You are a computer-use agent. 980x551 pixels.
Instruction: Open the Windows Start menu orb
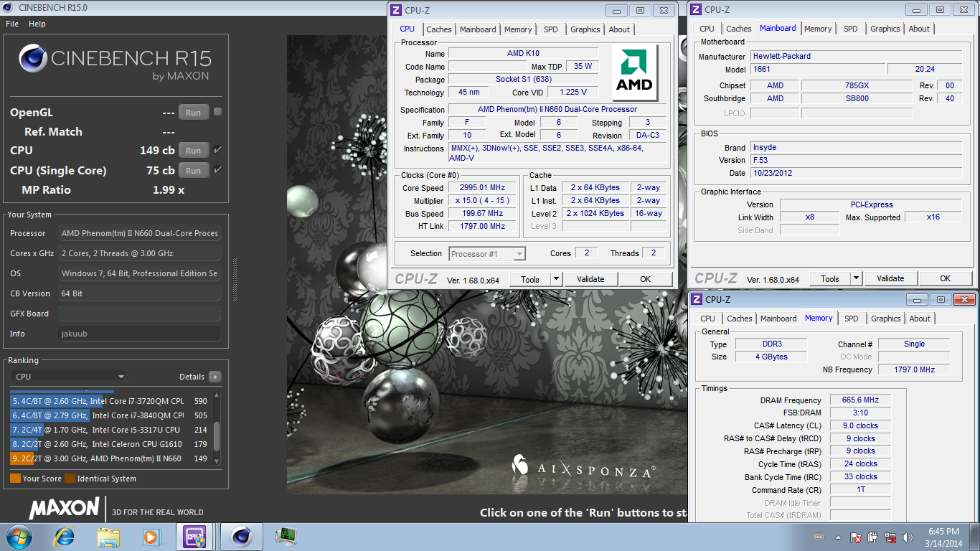point(19,537)
